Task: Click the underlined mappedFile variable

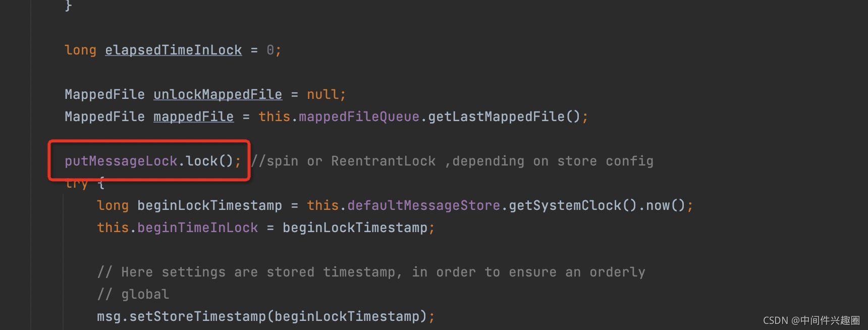Action: (193, 117)
